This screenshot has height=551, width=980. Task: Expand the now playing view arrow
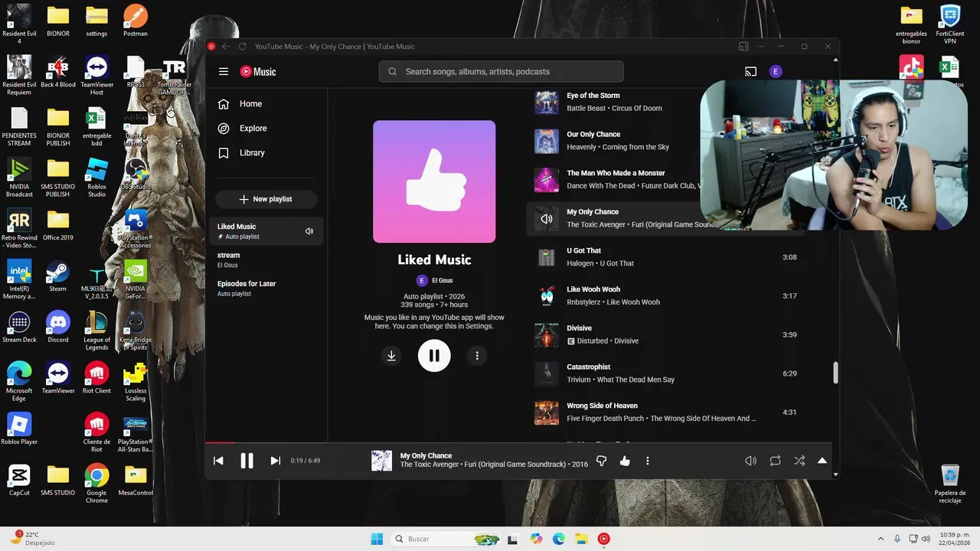pos(822,461)
